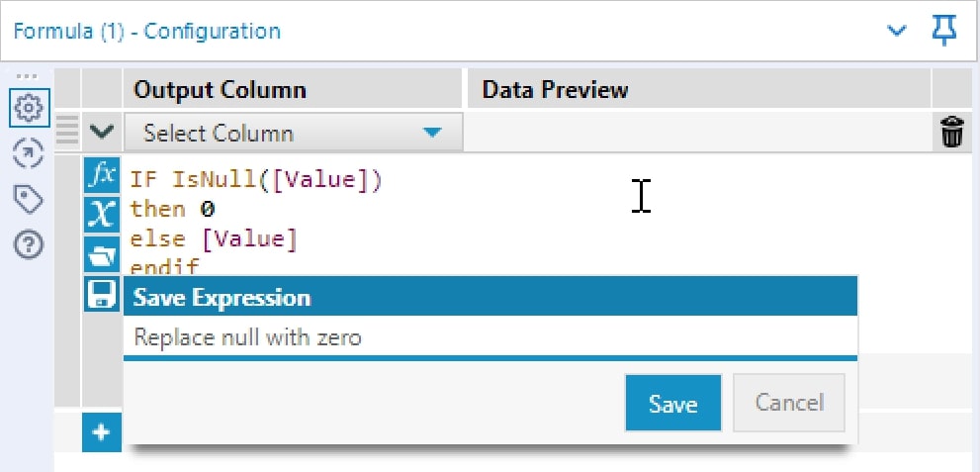Click the Save button
This screenshot has height=472, width=980.
click(672, 403)
